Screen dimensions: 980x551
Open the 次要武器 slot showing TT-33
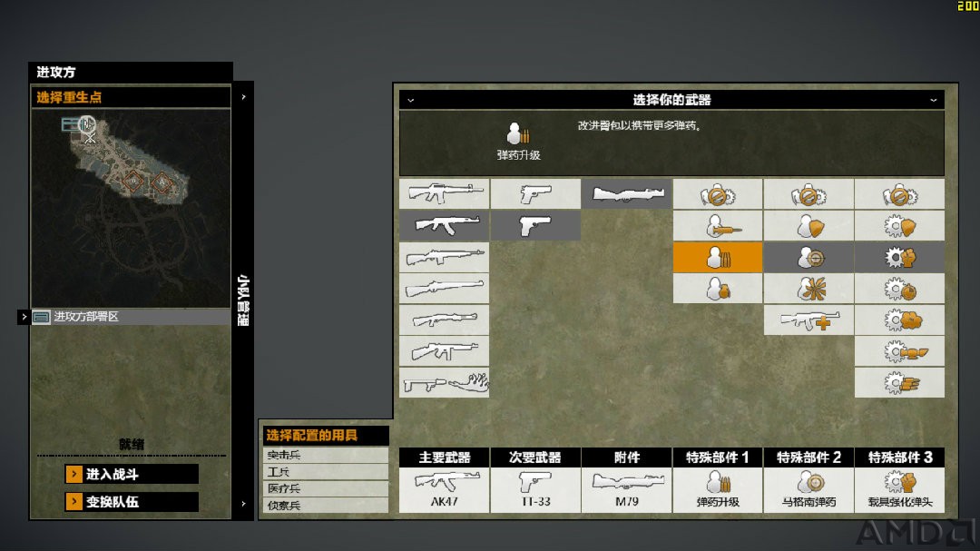(535, 489)
